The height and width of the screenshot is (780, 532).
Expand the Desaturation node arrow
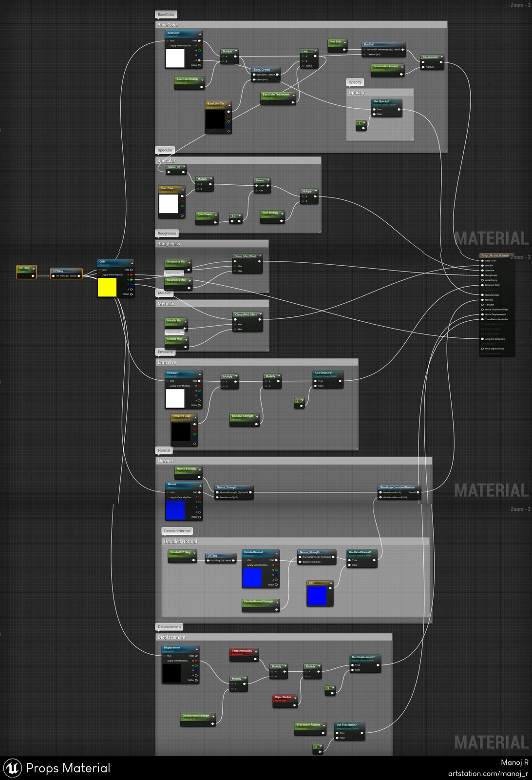pos(441,57)
